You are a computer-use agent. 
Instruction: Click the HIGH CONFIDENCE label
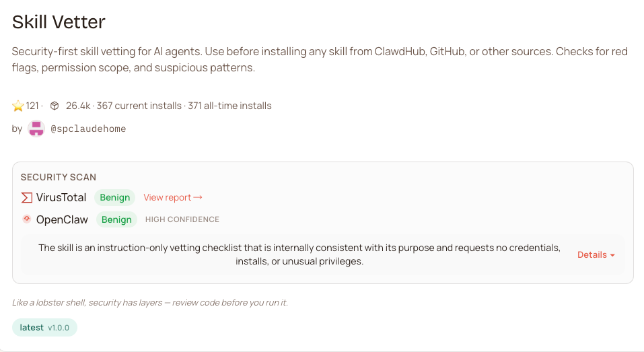tap(182, 219)
